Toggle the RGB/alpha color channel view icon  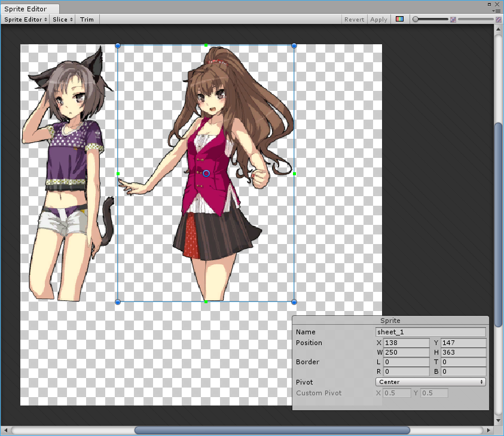tap(399, 19)
